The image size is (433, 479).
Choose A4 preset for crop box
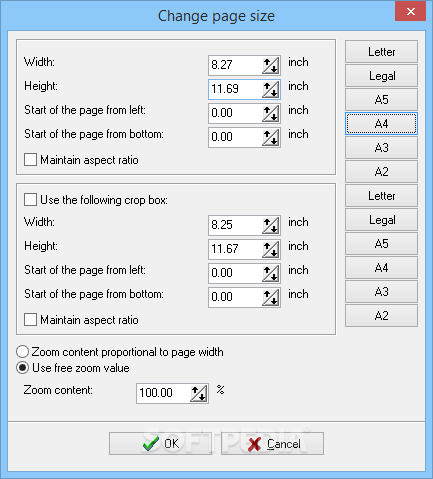(x=381, y=268)
